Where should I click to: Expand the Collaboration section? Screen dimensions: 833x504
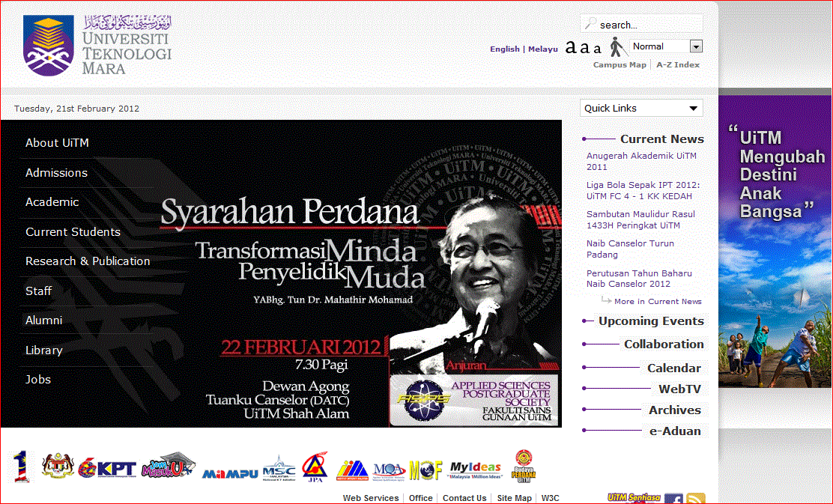point(664,344)
